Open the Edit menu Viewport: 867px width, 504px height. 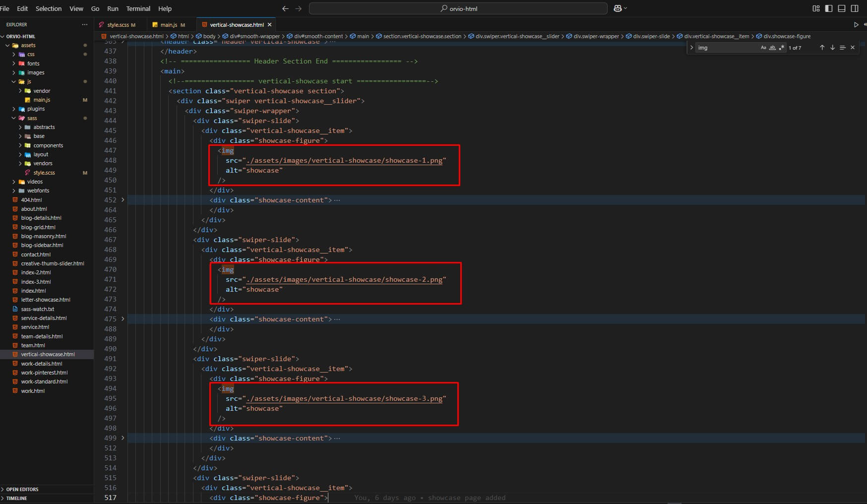pos(22,8)
